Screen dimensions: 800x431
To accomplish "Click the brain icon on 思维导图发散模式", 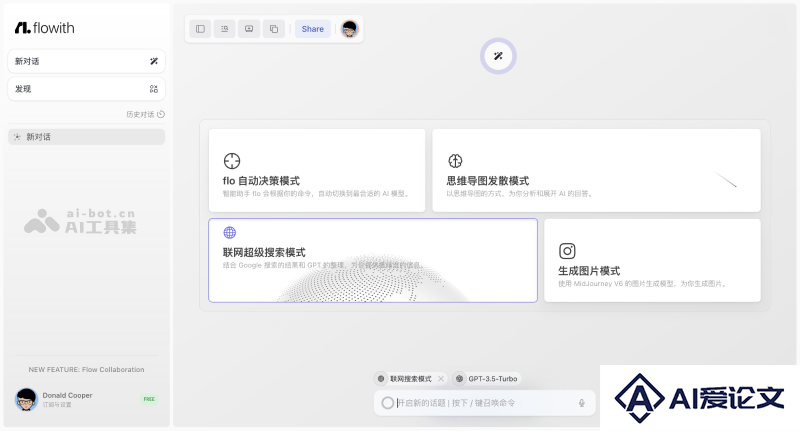I will [x=455, y=161].
